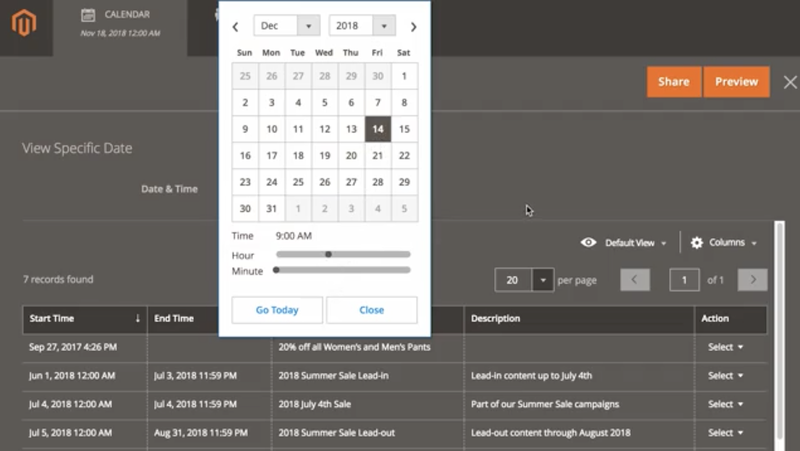The height and width of the screenshot is (451, 800).
Task: Click the '20% off all Women's and Men's Pants' cell
Action: [354, 347]
